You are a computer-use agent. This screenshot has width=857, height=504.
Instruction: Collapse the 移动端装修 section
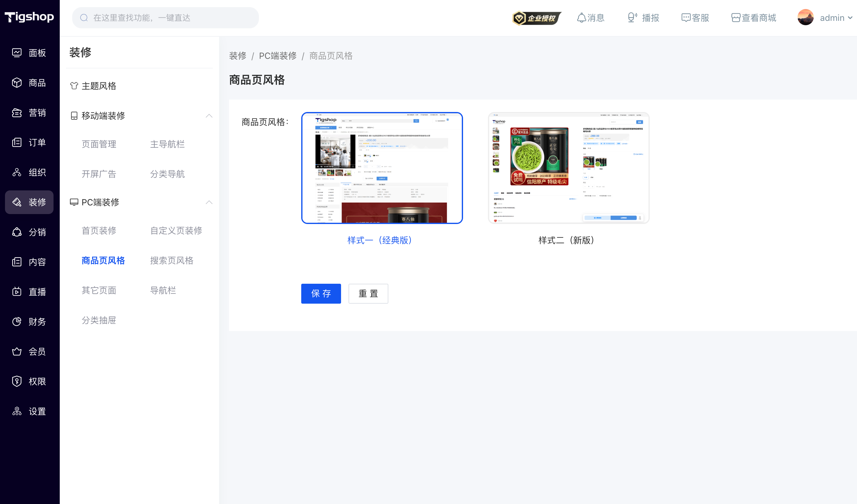point(209,116)
